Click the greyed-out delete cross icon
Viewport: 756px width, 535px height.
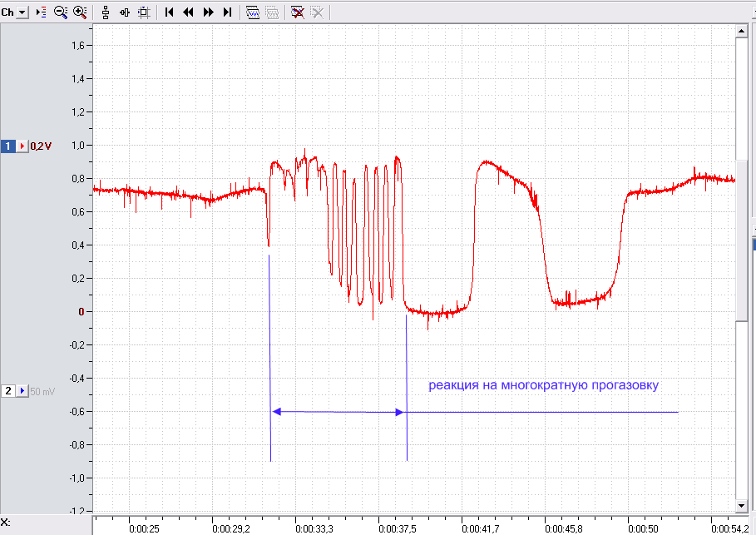tap(317, 12)
